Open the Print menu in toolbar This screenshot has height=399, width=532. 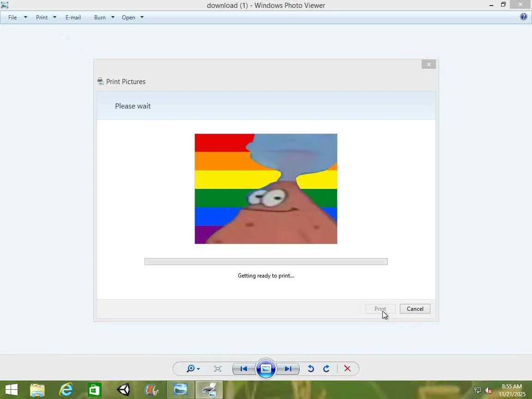click(x=42, y=17)
